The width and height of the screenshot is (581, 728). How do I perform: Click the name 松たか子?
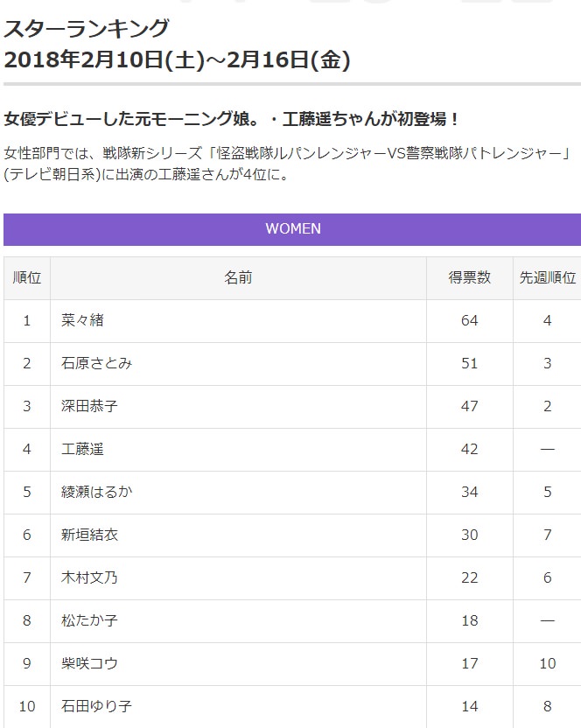(90, 620)
